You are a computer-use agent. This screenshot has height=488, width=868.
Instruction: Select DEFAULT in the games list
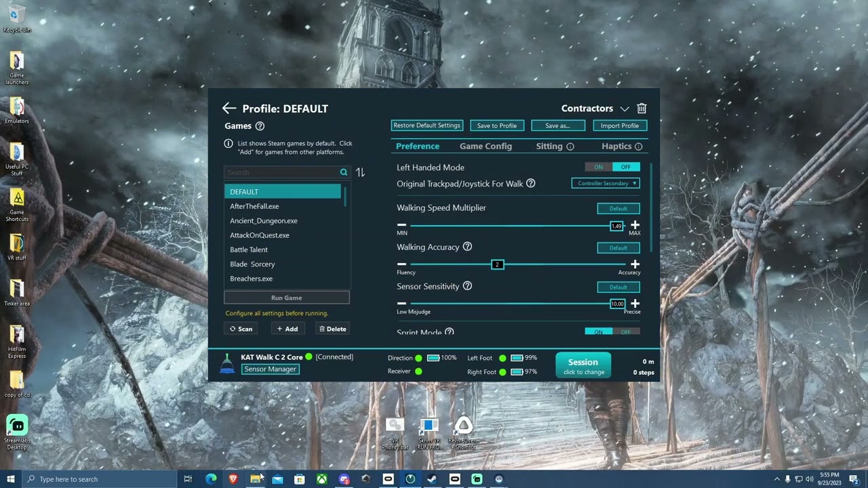283,192
